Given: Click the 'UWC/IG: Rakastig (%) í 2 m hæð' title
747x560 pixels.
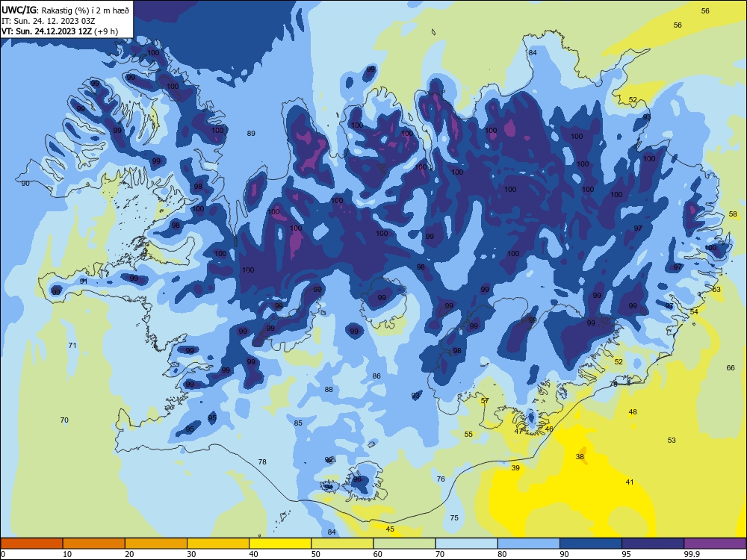Looking at the screenshot, I should click(x=65, y=10).
